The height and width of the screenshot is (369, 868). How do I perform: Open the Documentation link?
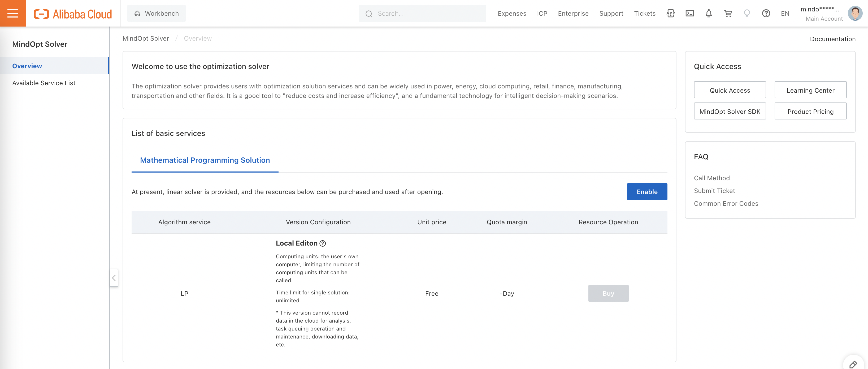pos(832,38)
